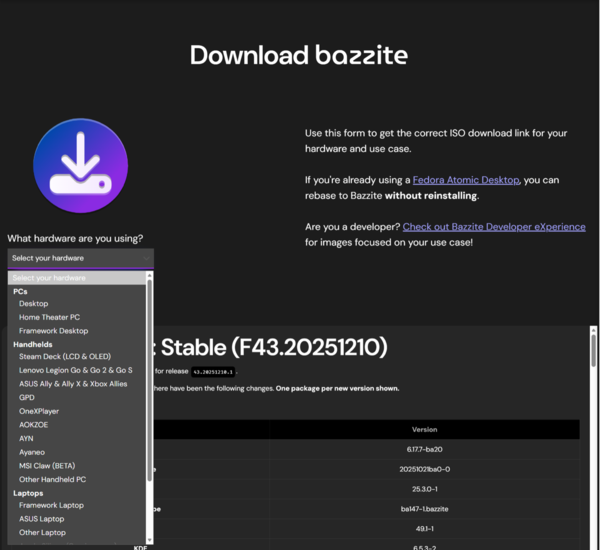
Task: Click the changelog panel scrollbar thumb
Action: tap(593, 351)
